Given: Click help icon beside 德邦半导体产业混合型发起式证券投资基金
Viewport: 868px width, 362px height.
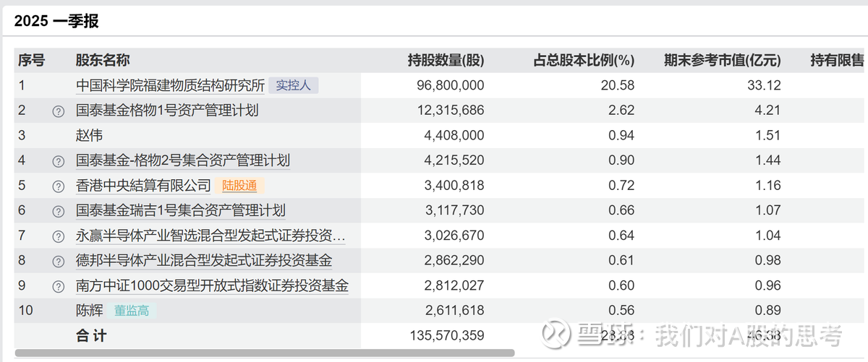Looking at the screenshot, I should (59, 262).
